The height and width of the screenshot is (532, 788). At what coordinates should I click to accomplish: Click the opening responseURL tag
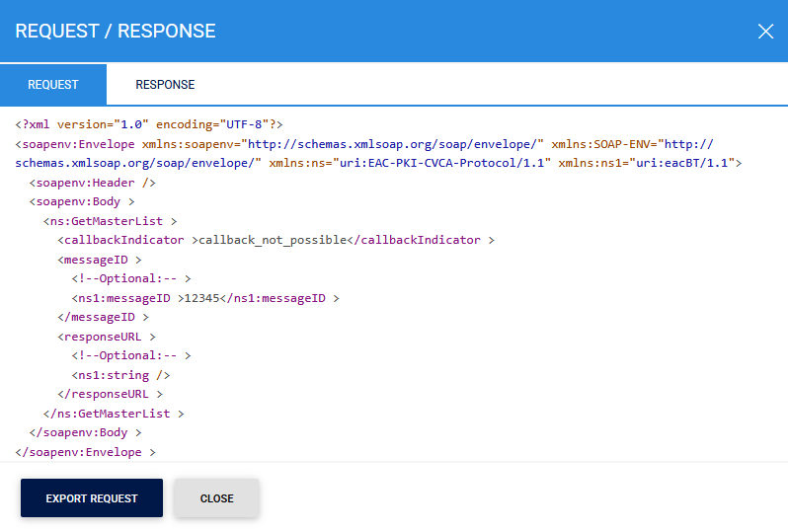click(x=107, y=337)
